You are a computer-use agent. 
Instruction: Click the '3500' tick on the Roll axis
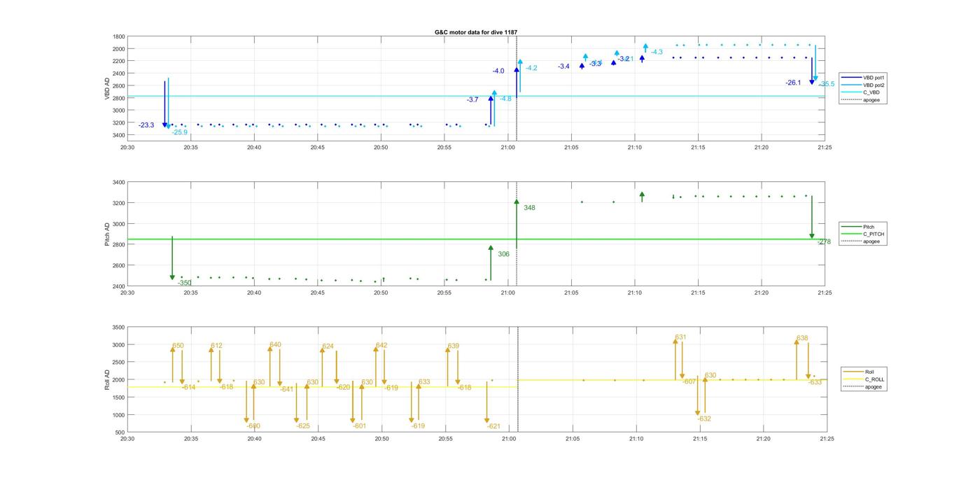pos(118,328)
